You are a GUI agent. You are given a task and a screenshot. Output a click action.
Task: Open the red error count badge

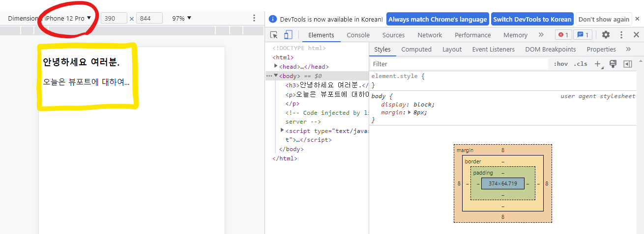[563, 35]
